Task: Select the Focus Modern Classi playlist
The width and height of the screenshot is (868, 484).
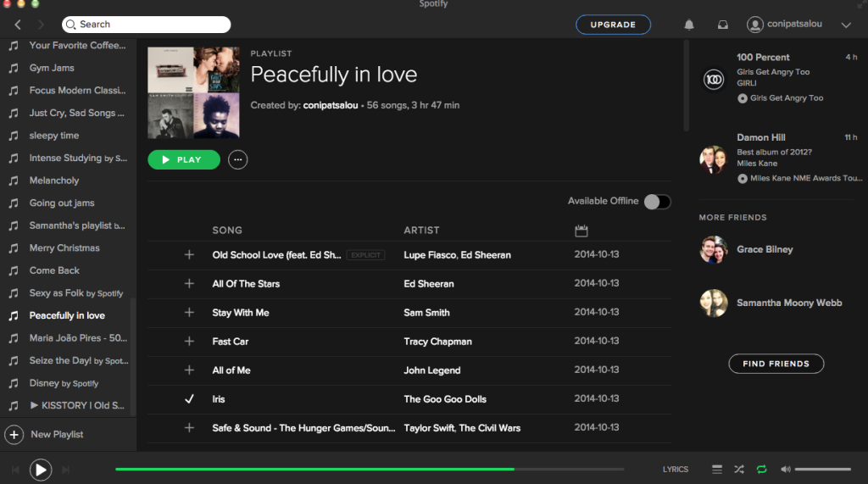Action: 77,90
